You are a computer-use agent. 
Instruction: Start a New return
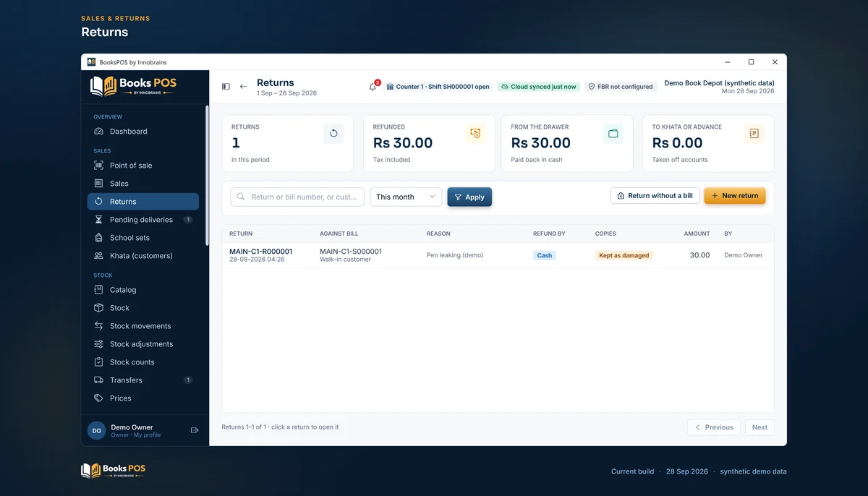(x=735, y=196)
